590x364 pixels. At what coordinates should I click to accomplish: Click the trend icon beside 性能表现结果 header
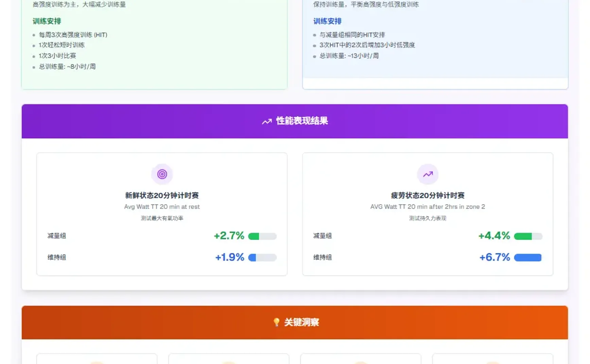click(267, 121)
